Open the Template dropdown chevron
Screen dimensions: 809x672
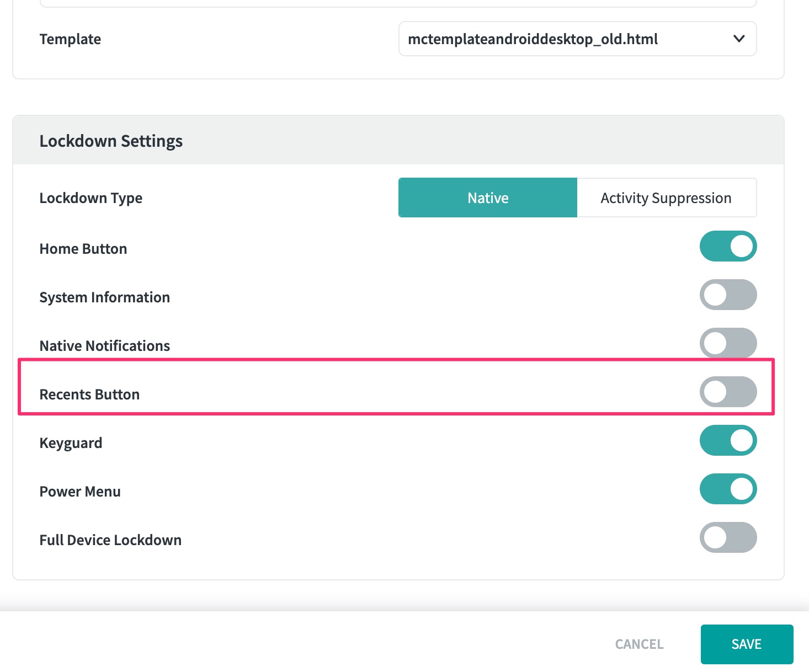pos(738,39)
